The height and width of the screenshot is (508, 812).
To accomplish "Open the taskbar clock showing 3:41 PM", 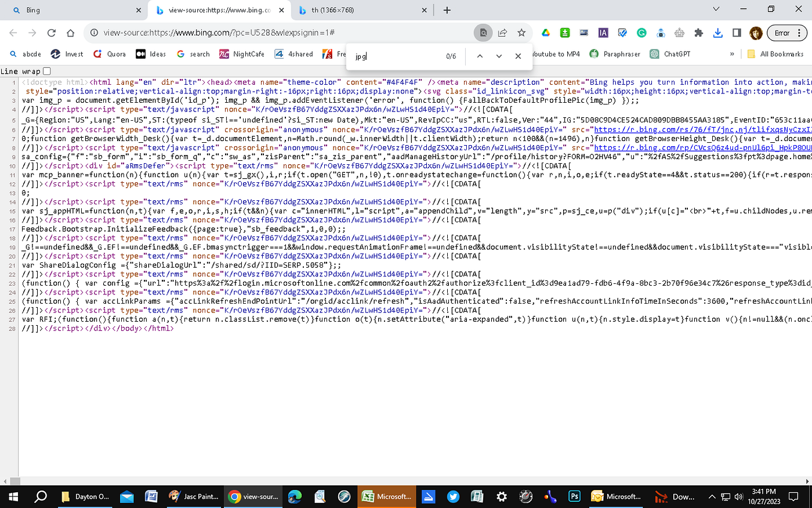I will [x=763, y=497].
